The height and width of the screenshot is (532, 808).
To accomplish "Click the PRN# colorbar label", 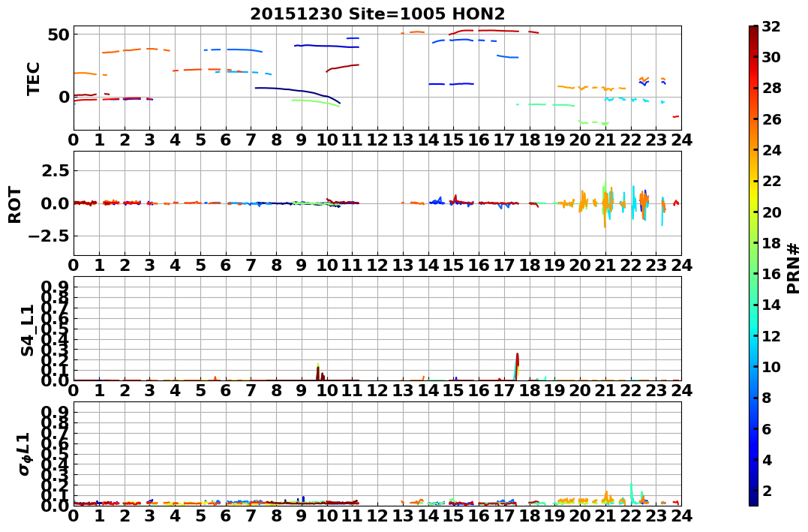I will tap(794, 268).
